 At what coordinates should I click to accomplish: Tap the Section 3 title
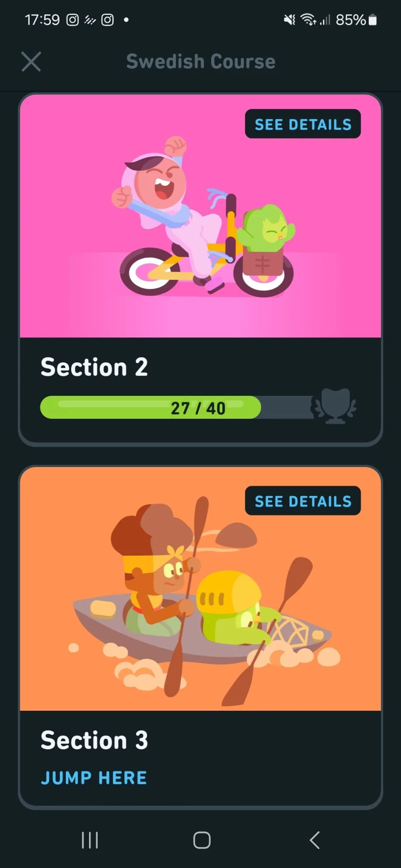tap(94, 740)
